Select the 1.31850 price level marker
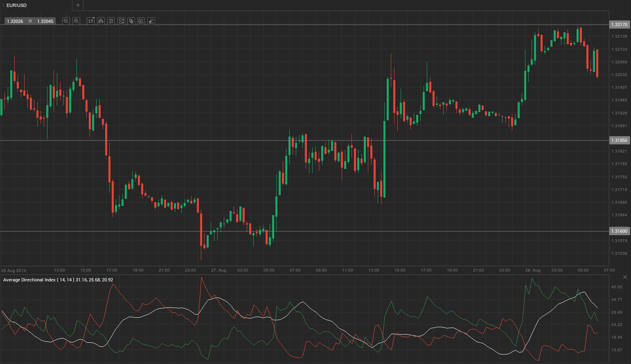631x364 pixels. (x=619, y=140)
